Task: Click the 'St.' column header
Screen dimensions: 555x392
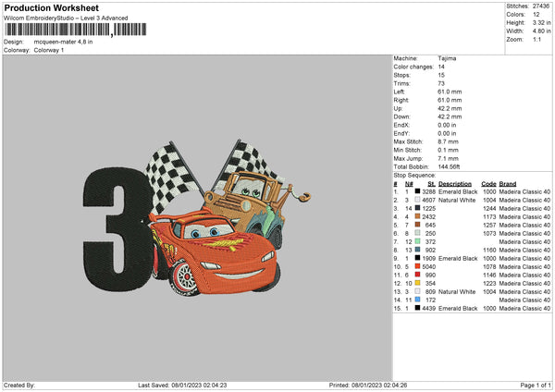Action: pos(431,184)
